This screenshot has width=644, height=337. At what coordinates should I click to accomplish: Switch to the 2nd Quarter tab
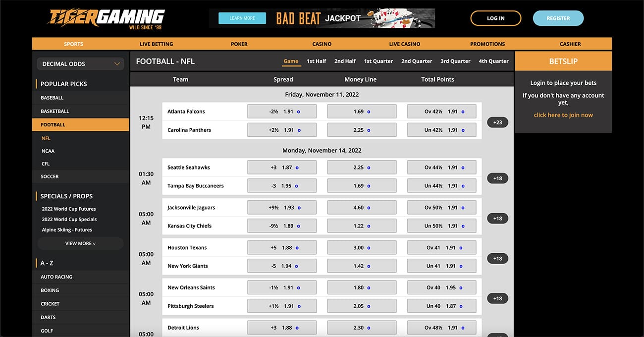[x=417, y=61]
